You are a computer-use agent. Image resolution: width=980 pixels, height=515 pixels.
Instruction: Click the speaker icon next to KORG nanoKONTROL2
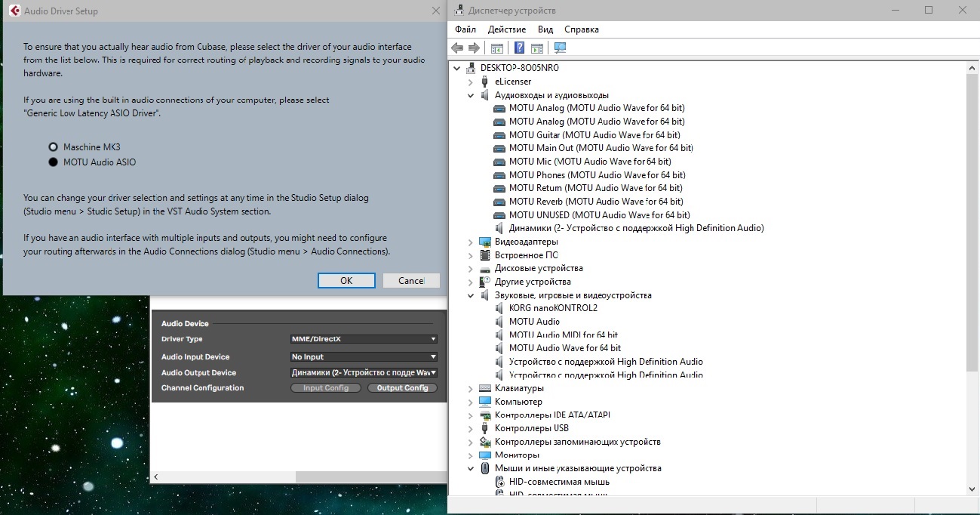[x=499, y=308]
